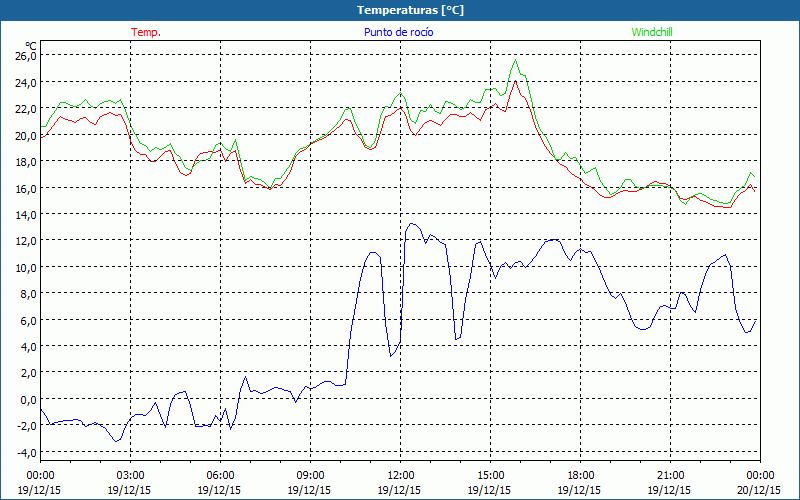Click the 19/12/15 date under 12:00

(399, 490)
